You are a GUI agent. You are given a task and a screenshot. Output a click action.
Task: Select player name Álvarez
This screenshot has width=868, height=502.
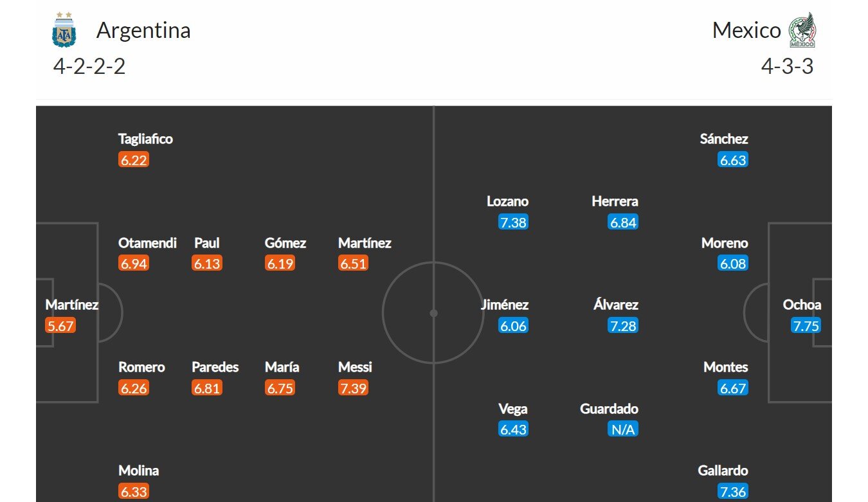[616, 305]
